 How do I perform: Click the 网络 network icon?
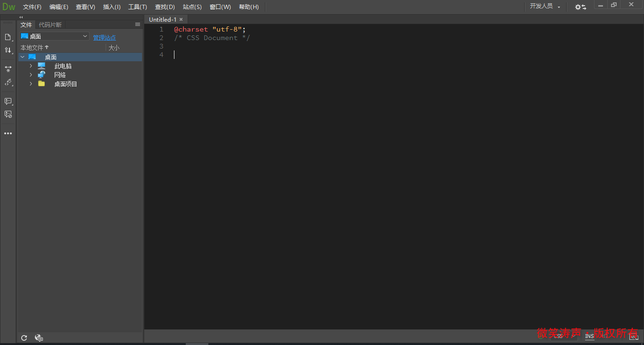pos(41,75)
